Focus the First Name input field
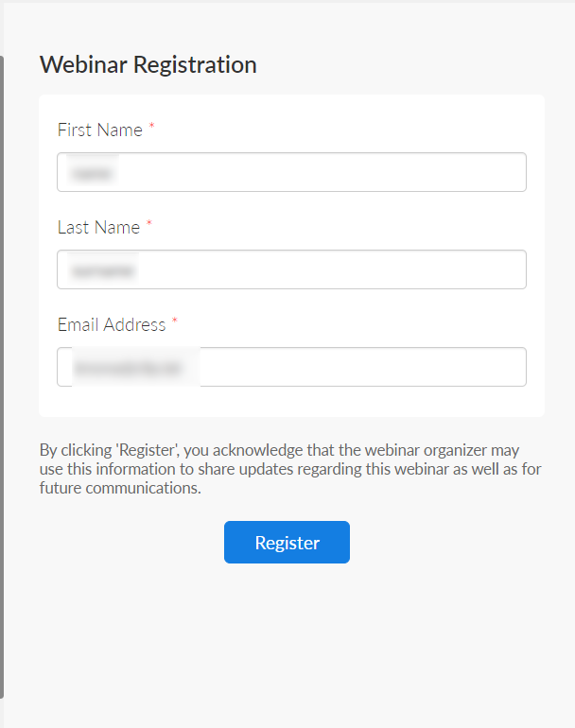 pos(291,172)
